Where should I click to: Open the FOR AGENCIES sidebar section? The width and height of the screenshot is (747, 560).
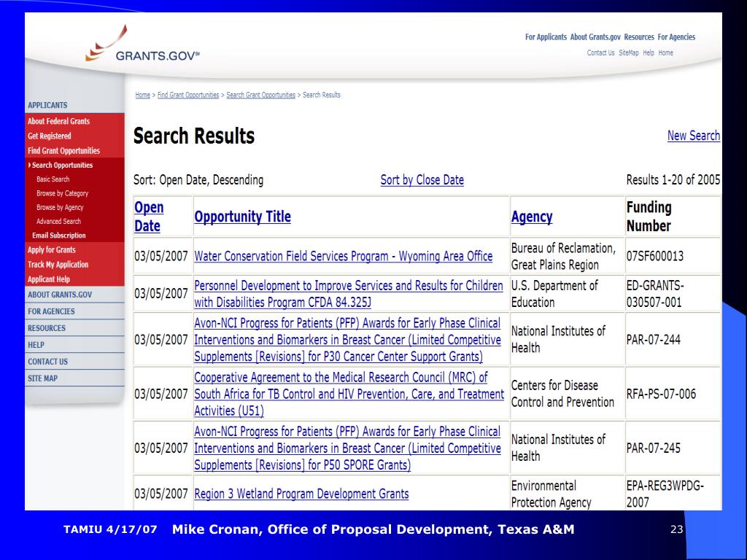pyautogui.click(x=51, y=311)
